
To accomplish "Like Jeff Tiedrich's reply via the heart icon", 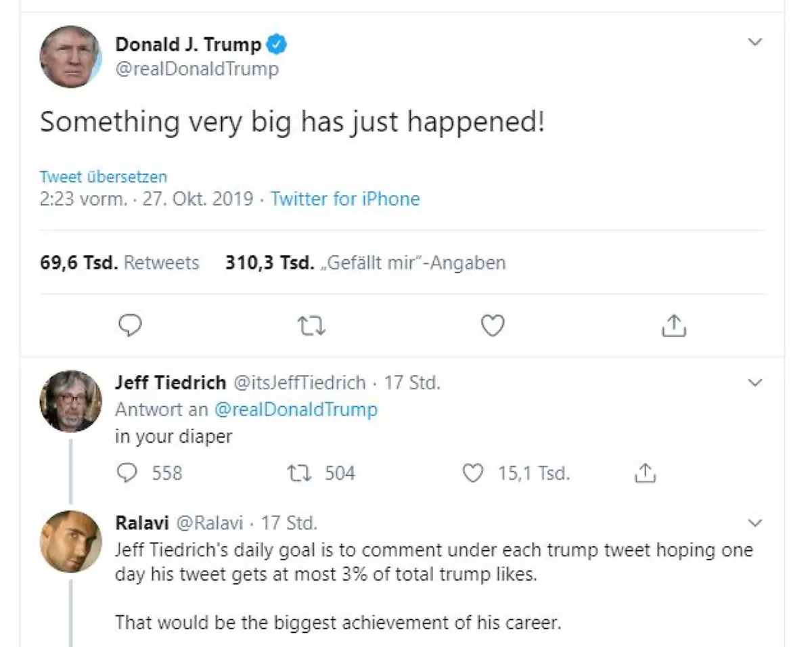I will pyautogui.click(x=475, y=473).
